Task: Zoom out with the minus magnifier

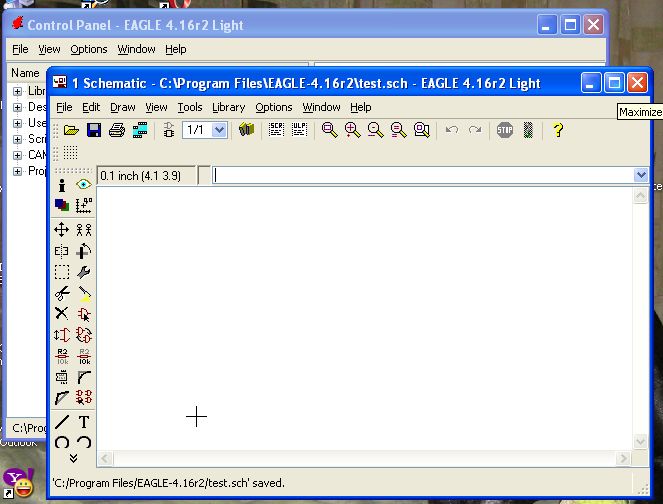Action: pyautogui.click(x=375, y=130)
